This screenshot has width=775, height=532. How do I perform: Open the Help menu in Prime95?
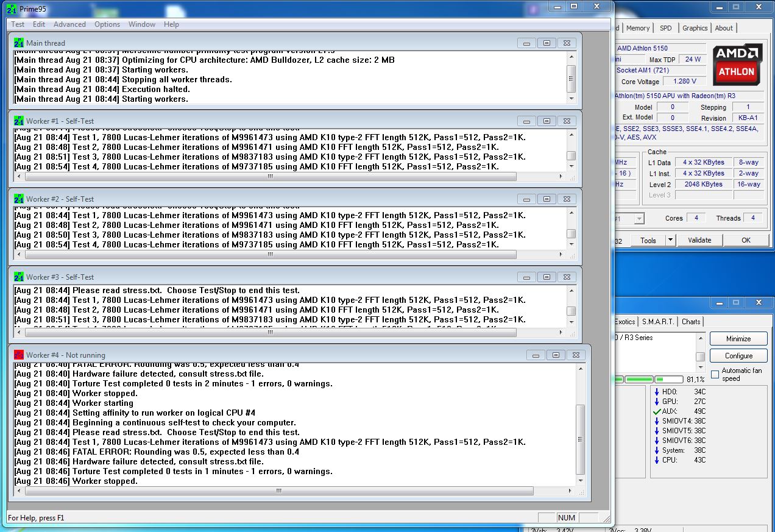point(171,24)
